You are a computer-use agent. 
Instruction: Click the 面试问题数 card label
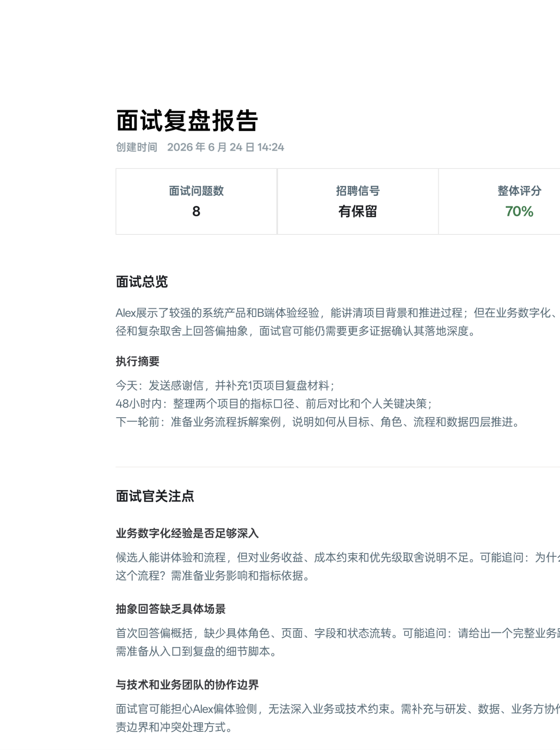[196, 191]
